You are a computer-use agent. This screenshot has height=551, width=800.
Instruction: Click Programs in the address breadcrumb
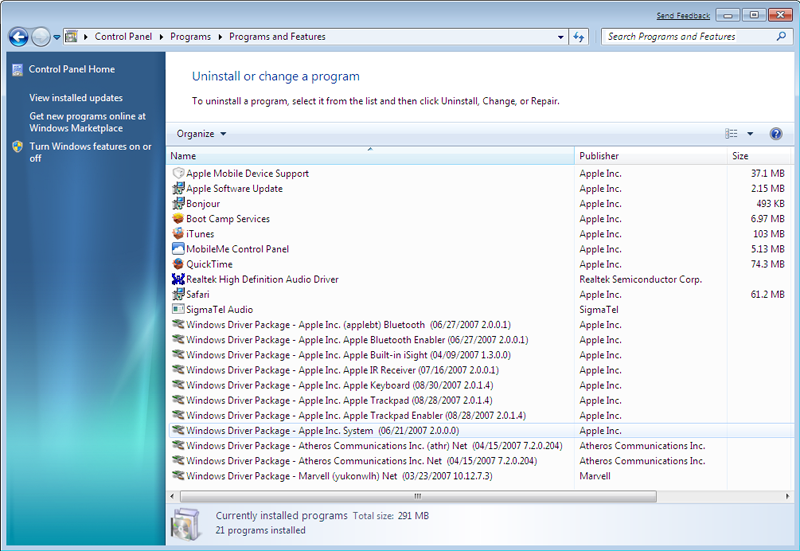click(190, 37)
